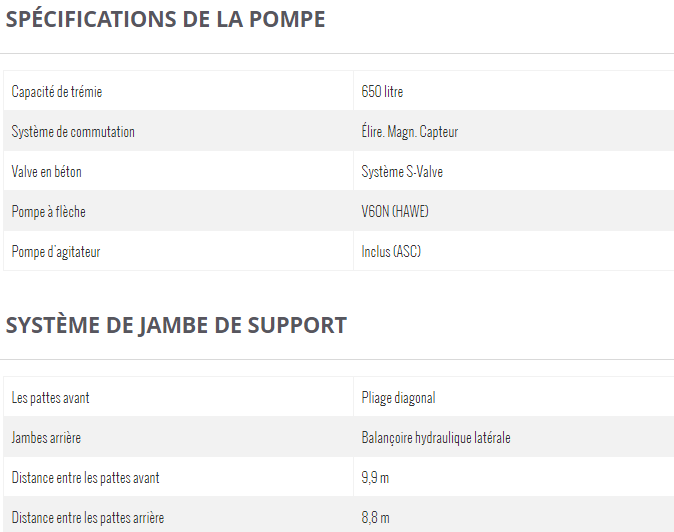Click the 'Spécifications de la pompe' heading
The width and height of the screenshot is (674, 532).
(x=165, y=19)
